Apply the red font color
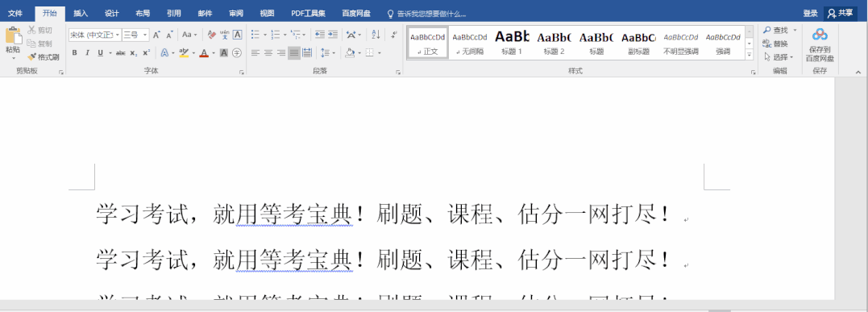 [204, 53]
